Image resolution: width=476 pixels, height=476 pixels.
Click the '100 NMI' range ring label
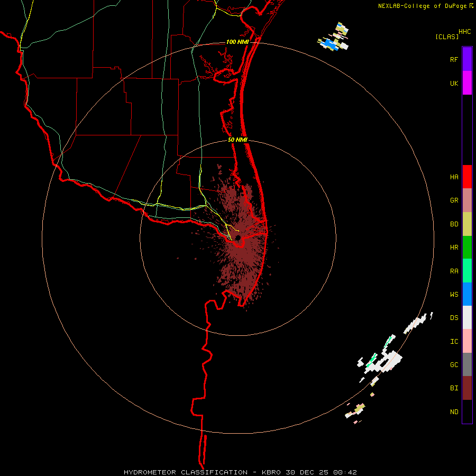[x=237, y=42]
